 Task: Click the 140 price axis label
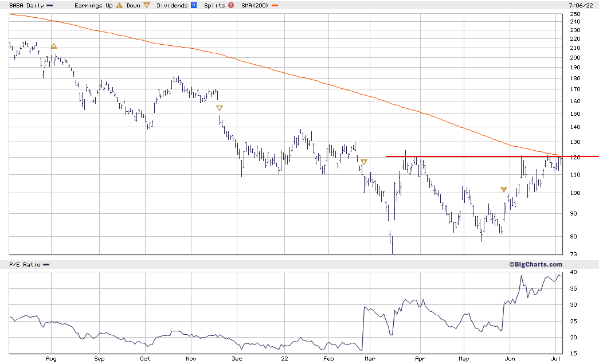click(575, 127)
